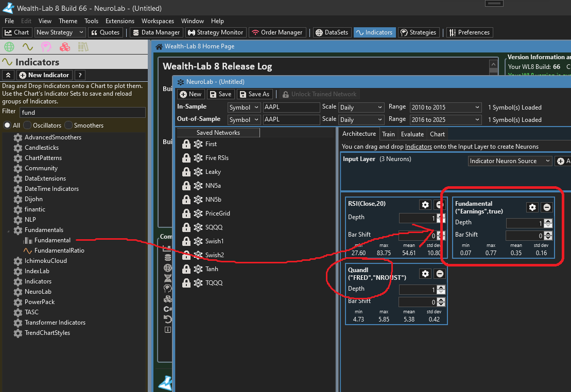Click the lock icon beside the Leaky network
Viewport: 571px width, 392px height.
tap(186, 172)
